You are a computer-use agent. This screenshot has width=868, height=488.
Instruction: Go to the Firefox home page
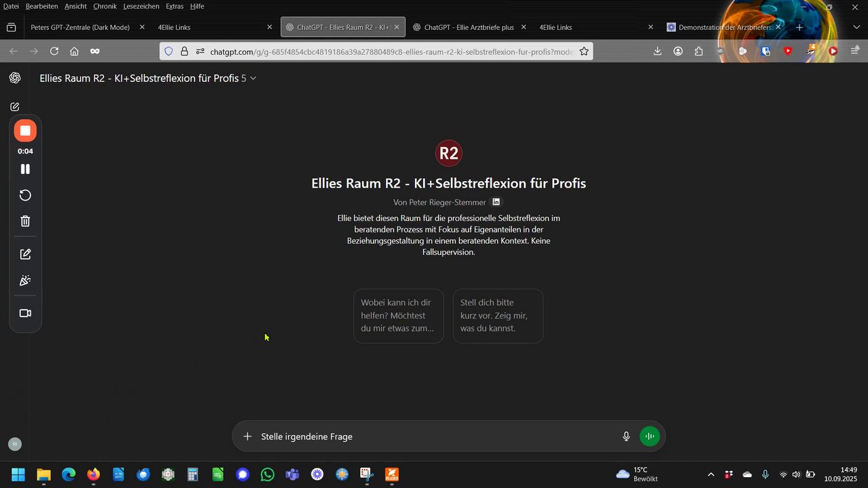click(75, 51)
